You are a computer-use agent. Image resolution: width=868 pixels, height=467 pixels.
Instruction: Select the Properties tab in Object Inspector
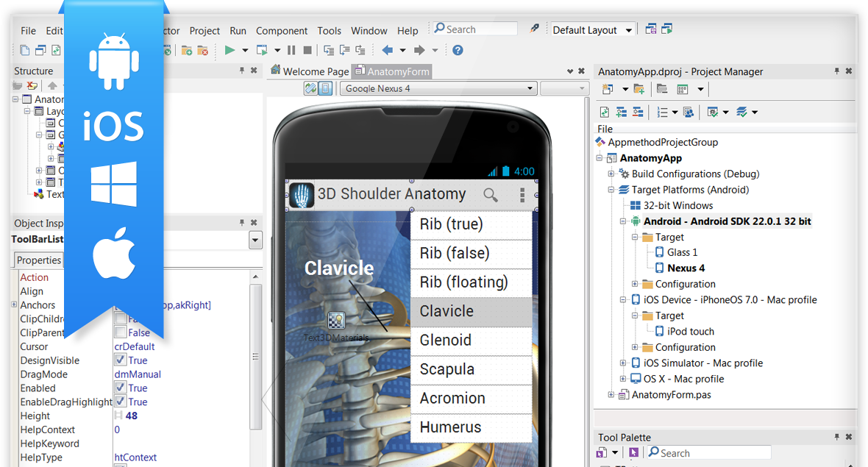tap(38, 260)
